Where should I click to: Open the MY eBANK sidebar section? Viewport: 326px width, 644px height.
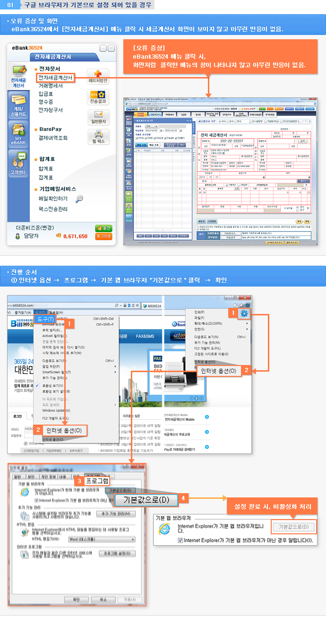click(x=18, y=134)
